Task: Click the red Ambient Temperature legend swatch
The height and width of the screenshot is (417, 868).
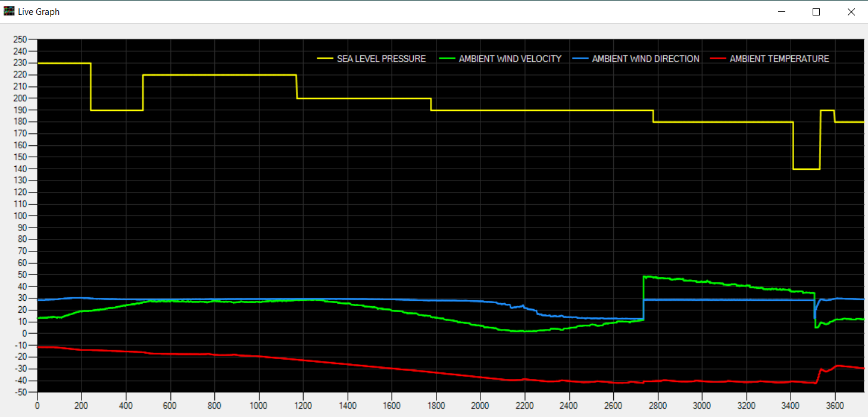Action: pos(717,59)
